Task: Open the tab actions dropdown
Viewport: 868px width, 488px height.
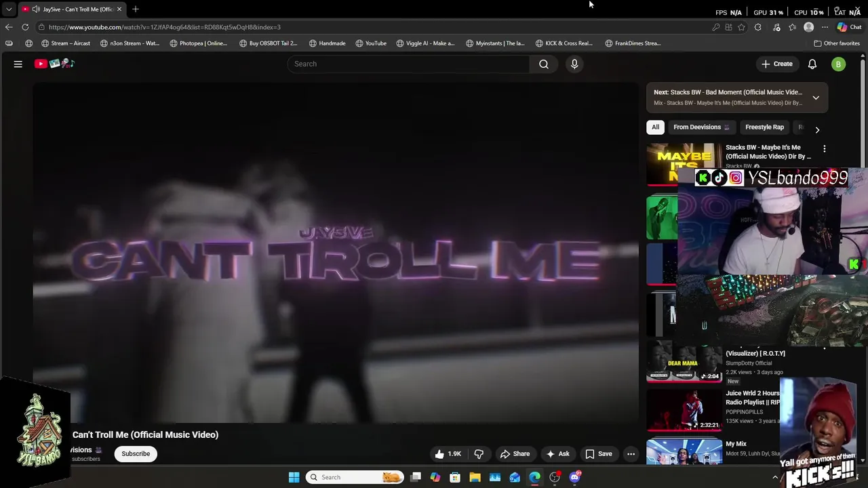Action: 9,9
